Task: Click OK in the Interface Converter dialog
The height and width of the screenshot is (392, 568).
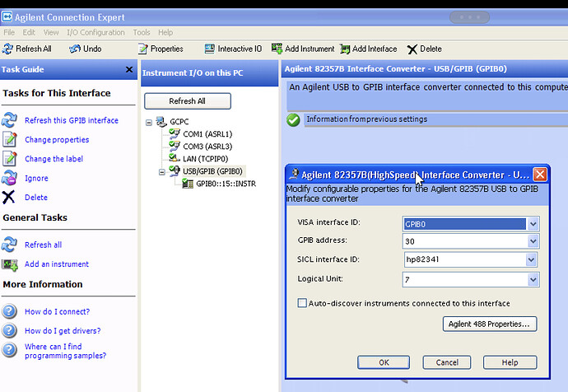Action: (384, 362)
